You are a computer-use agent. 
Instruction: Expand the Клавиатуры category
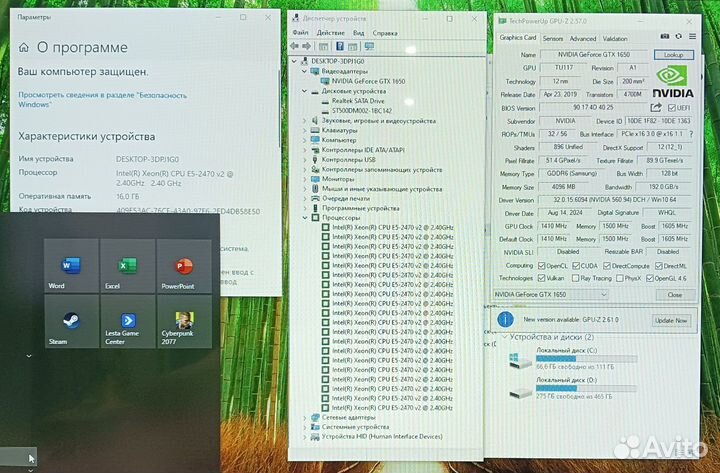(304, 130)
